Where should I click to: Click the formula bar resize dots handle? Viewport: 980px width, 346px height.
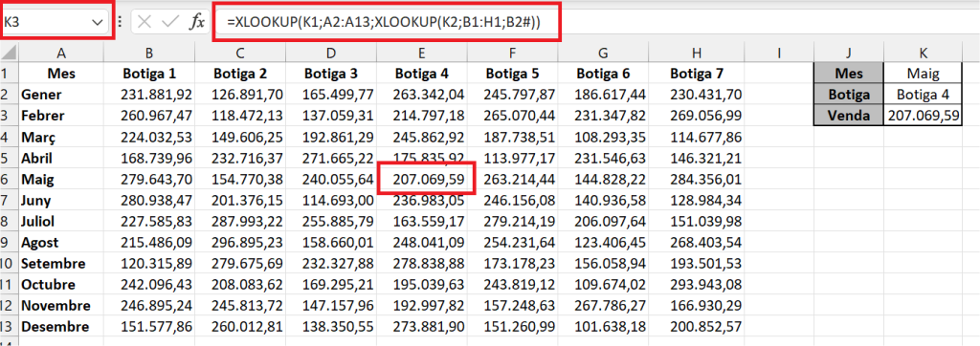point(120,23)
